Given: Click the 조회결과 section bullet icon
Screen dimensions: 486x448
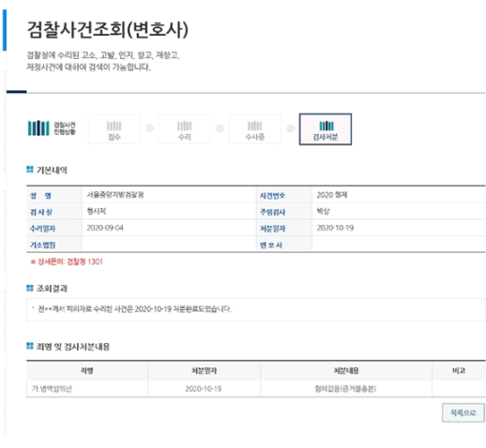Looking at the screenshot, I should pos(30,288).
